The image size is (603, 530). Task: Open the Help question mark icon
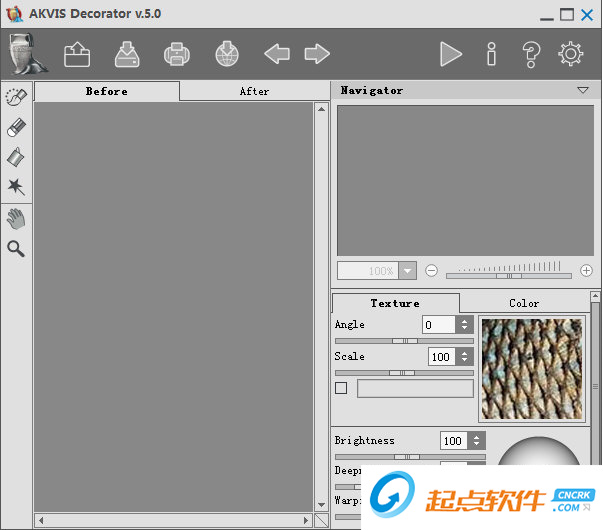(531, 54)
